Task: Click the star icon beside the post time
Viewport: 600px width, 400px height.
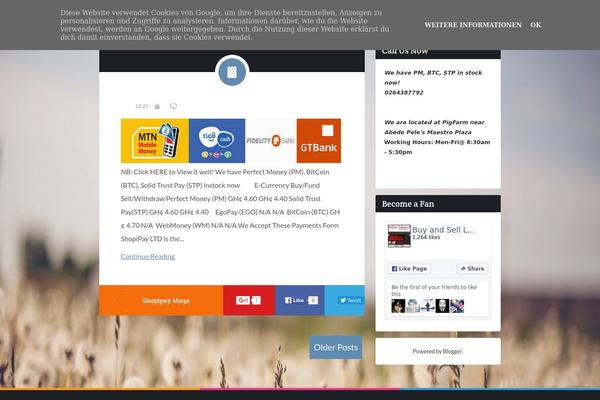Action: point(157,106)
